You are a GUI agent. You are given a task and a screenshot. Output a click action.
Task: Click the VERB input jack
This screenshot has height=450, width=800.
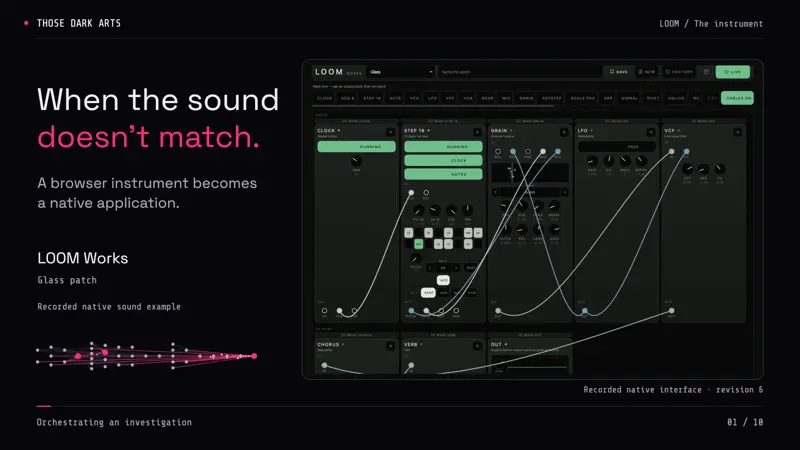pos(411,365)
